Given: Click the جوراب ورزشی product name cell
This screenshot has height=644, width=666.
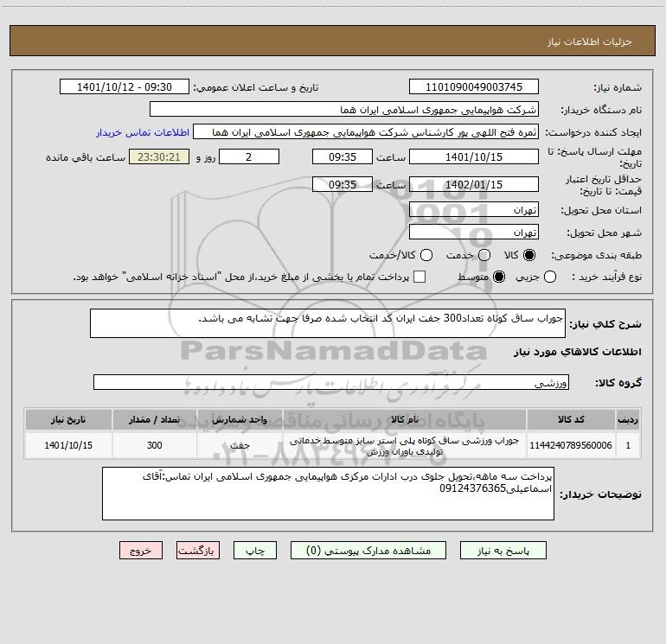Looking at the screenshot, I should [405, 446].
